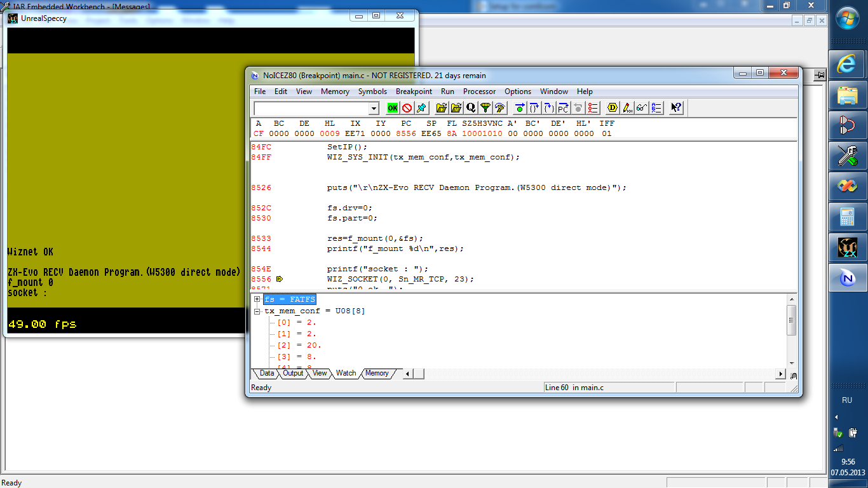Click the yellow D hexagon toolbar icon
868x488 pixels.
tap(613, 108)
